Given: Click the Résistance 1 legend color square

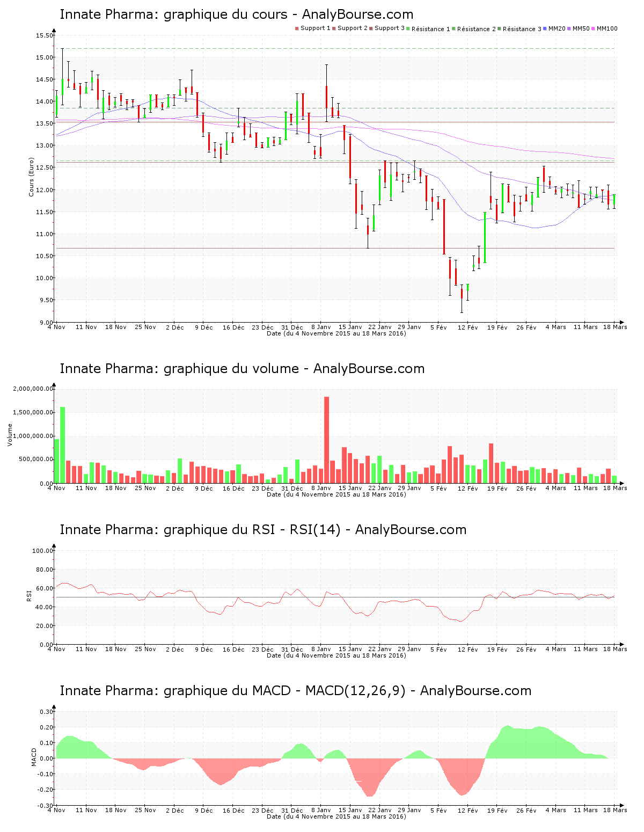Looking at the screenshot, I should click(408, 28).
